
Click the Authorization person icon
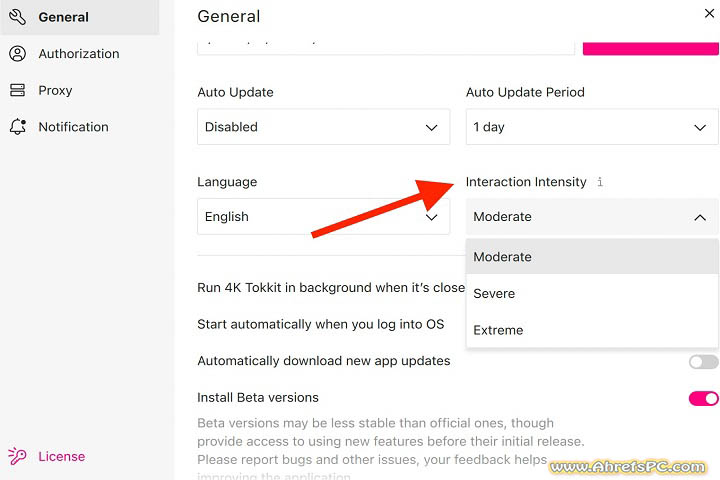point(17,54)
